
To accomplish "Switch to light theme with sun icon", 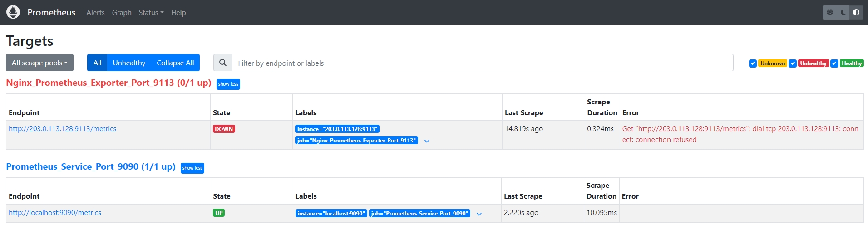I will tap(829, 12).
